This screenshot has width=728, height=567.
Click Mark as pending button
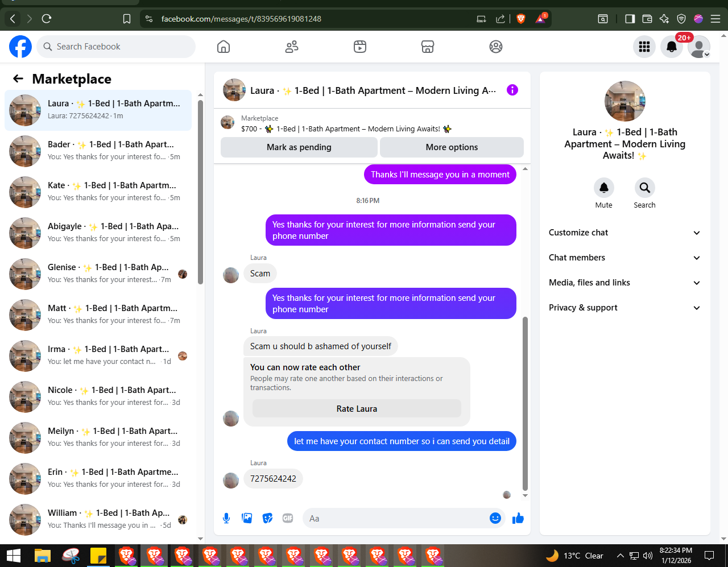click(x=299, y=147)
